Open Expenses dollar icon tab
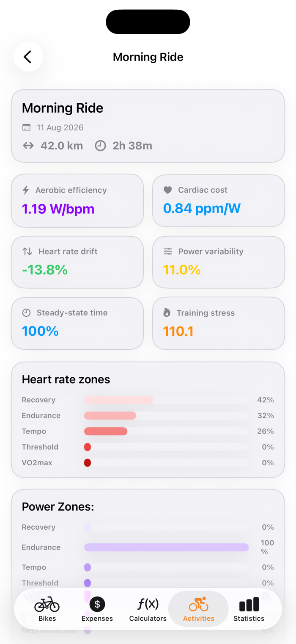This screenshot has height=644, width=296. coord(97,604)
